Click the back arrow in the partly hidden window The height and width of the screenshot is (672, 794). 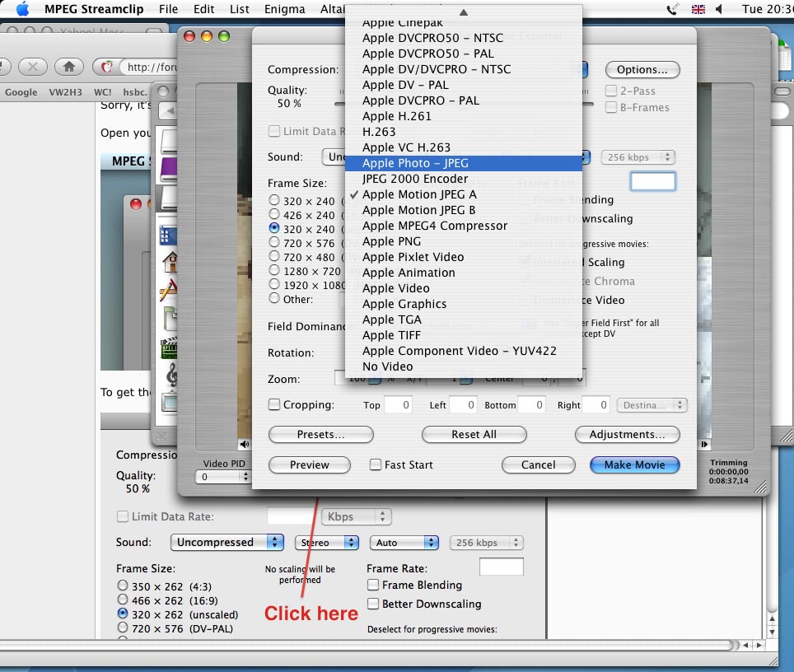pos(170,110)
